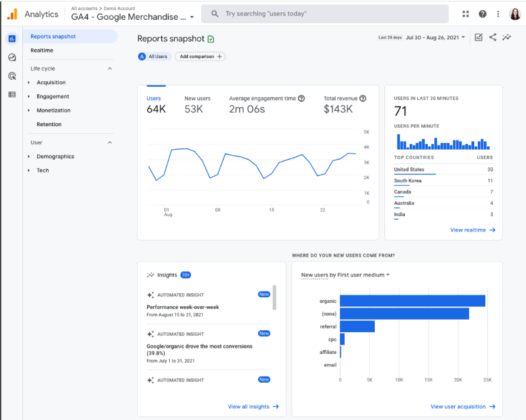
Task: Select Realtime in the left navigation
Action: (x=41, y=50)
